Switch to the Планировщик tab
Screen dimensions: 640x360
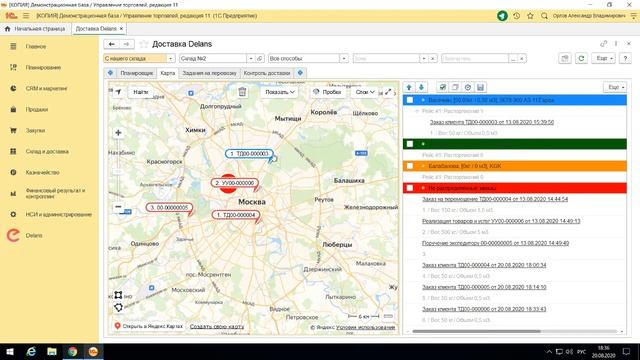[x=136, y=73]
